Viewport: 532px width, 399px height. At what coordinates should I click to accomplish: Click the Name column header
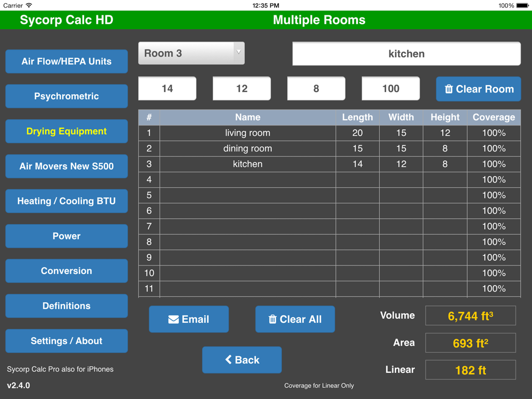click(x=248, y=118)
